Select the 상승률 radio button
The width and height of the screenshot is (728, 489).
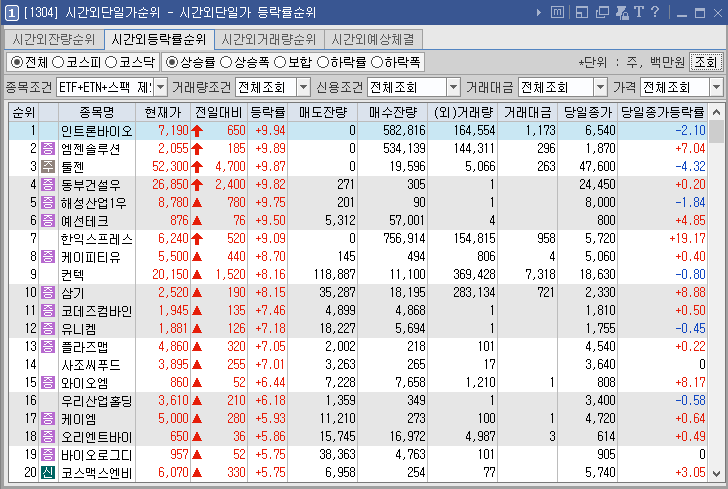[172, 62]
